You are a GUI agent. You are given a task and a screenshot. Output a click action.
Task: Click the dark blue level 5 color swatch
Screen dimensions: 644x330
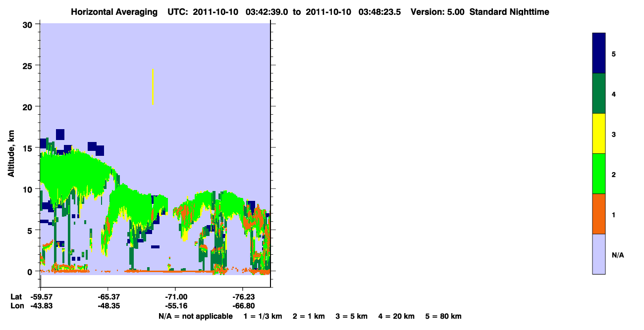pos(599,53)
